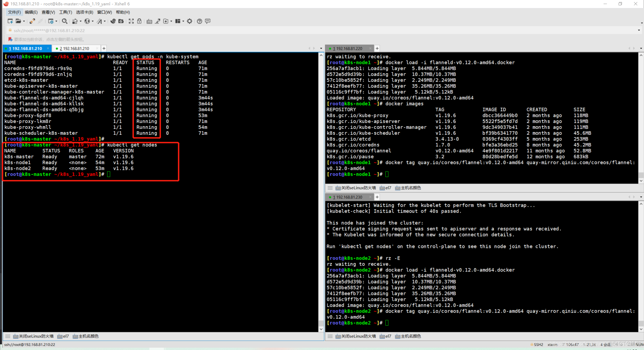Open session Properties gear-window icon
Viewport: 644px width, 350px height.
coord(51,21)
